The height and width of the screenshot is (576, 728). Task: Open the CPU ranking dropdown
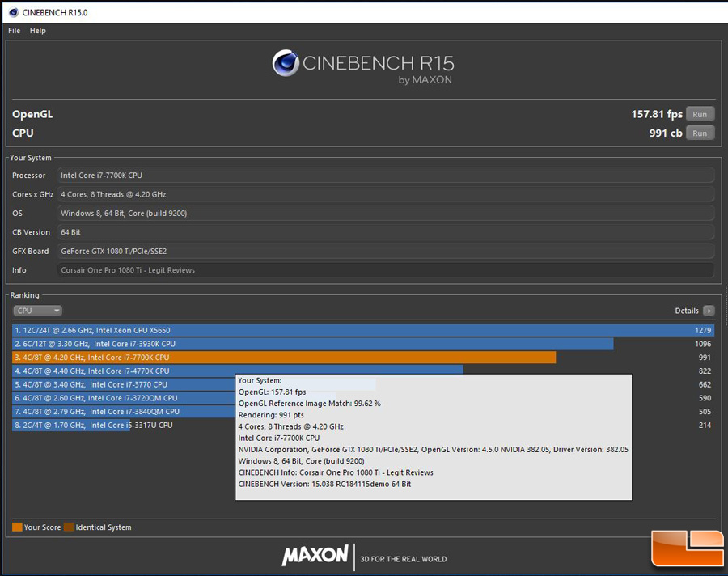(x=37, y=311)
